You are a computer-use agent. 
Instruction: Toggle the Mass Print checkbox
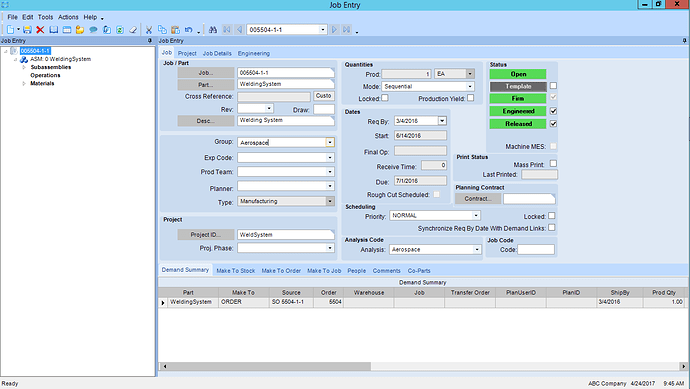(x=553, y=164)
